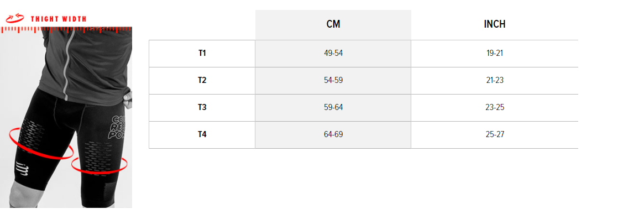Click the T4 size row label
The image size is (644, 209).
tap(202, 135)
